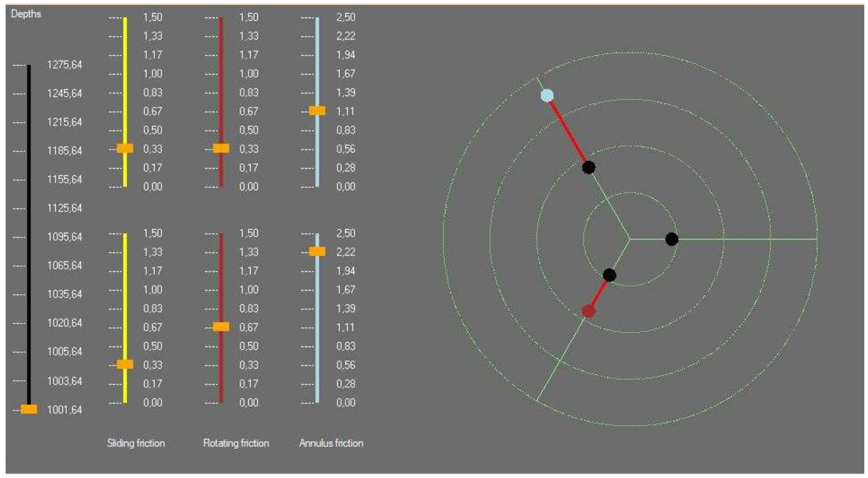The image size is (868, 478).
Task: Set depth slider to 1125,64 mark
Action: (29, 209)
